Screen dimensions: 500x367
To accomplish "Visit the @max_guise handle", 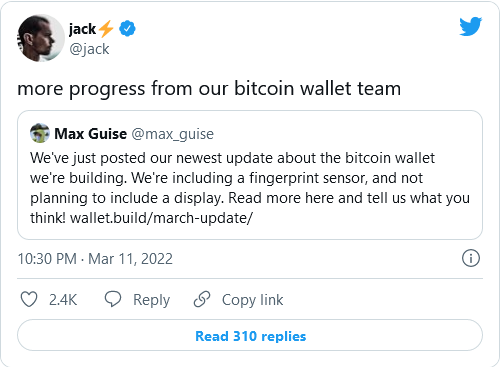I will [x=173, y=134].
